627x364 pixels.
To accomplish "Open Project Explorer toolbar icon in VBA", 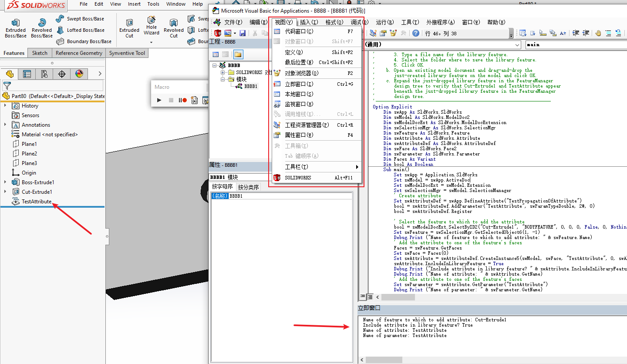I will pos(373,33).
